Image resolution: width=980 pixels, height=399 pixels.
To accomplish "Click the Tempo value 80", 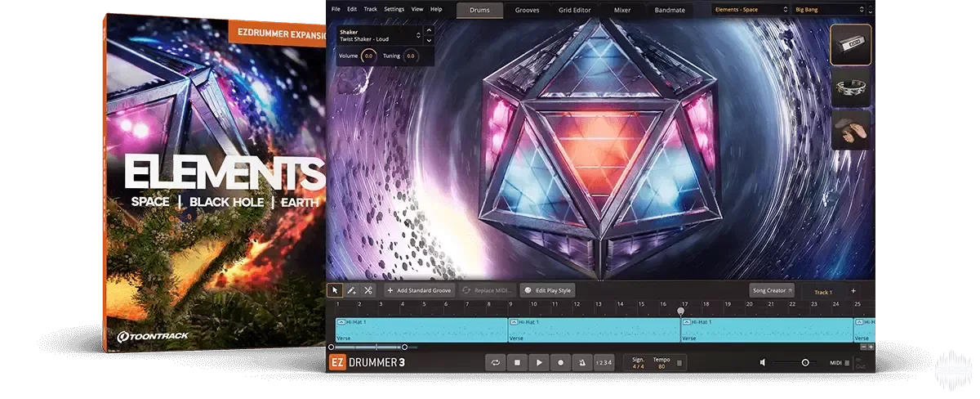I will coord(661,365).
